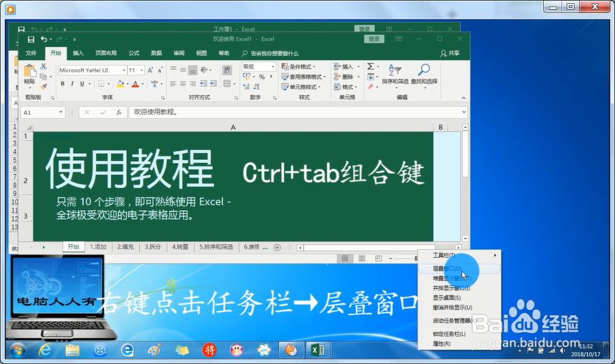The height and width of the screenshot is (364, 615).
Task: Click the Decrease Decimal icon
Action: (x=256, y=87)
